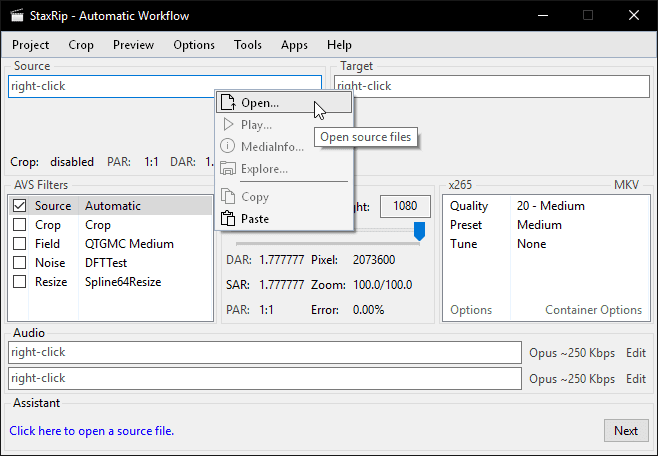
Task: Select the Quality 20 - Medium row
Action: [x=546, y=206]
